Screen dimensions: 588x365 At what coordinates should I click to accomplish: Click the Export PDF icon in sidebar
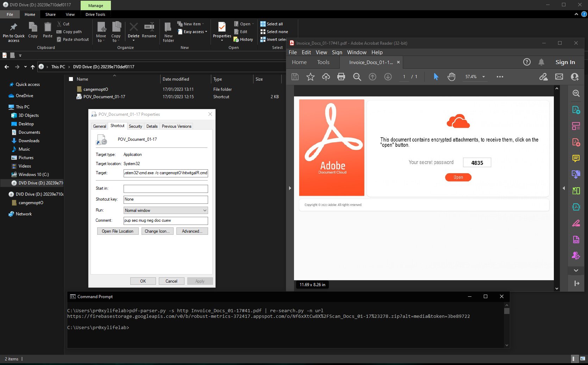pyautogui.click(x=576, y=110)
